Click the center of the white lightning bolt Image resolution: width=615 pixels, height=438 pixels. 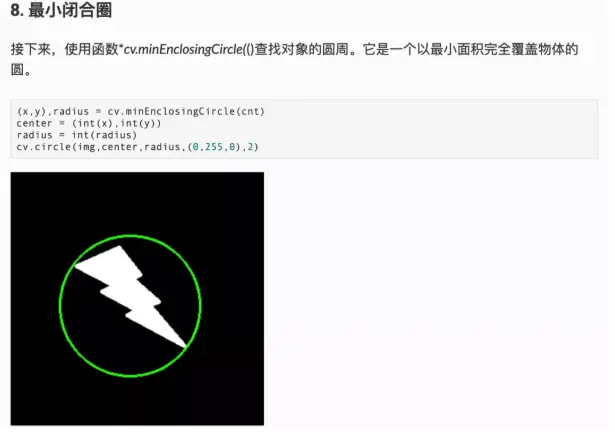coord(131,294)
